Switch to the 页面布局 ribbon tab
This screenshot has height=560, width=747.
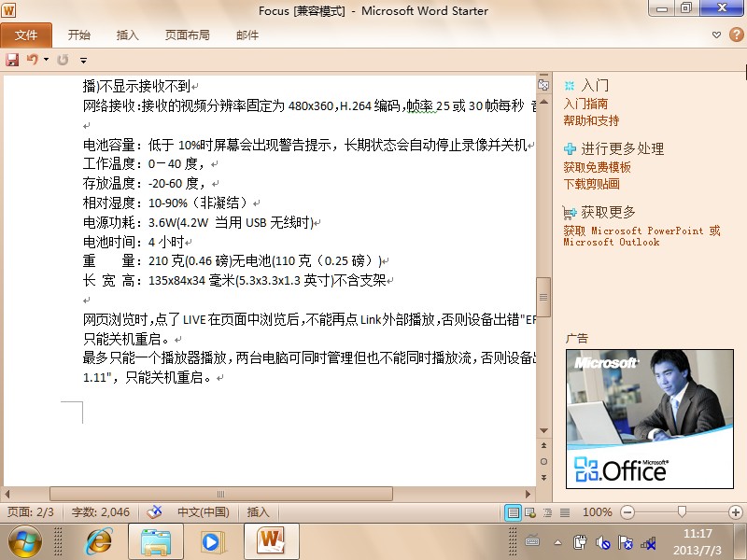point(187,35)
